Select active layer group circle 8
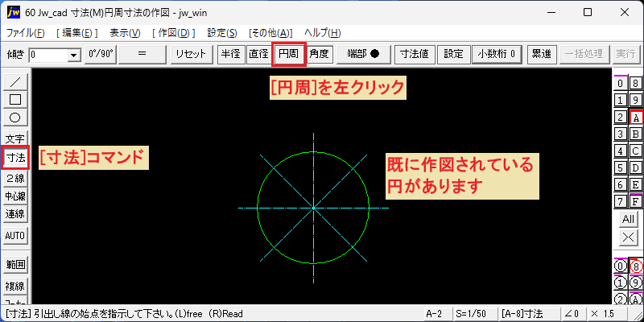644x322 pixels. click(x=636, y=266)
